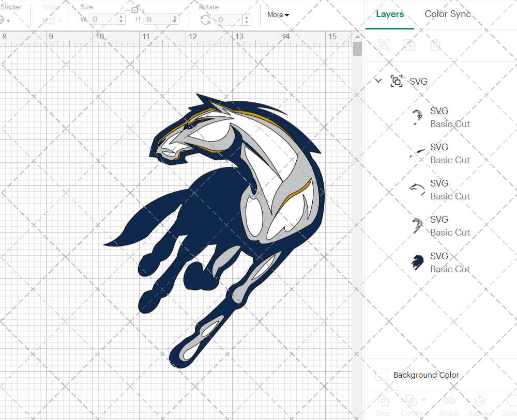Click the dark blue horse body layer thumbnail
The height and width of the screenshot is (420, 517).
pos(417,262)
